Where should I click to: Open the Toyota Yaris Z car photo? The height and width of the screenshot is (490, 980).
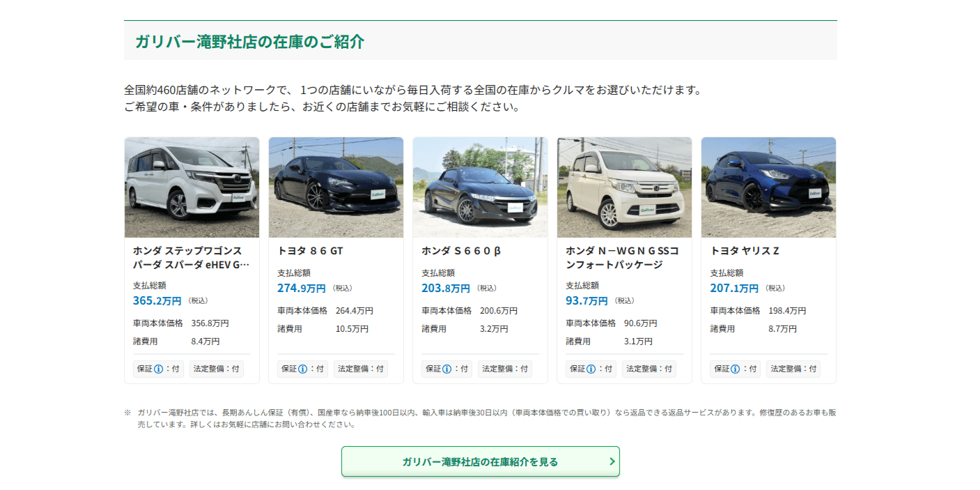click(768, 187)
